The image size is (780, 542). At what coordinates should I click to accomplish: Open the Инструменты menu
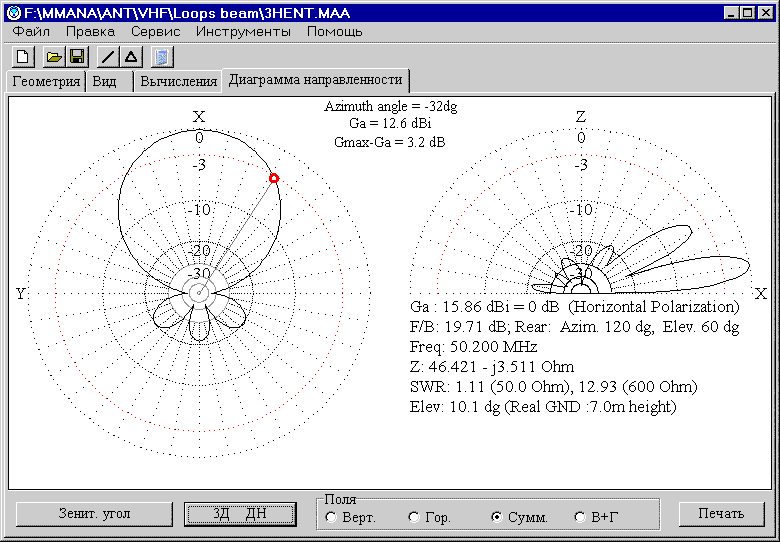pyautogui.click(x=243, y=31)
